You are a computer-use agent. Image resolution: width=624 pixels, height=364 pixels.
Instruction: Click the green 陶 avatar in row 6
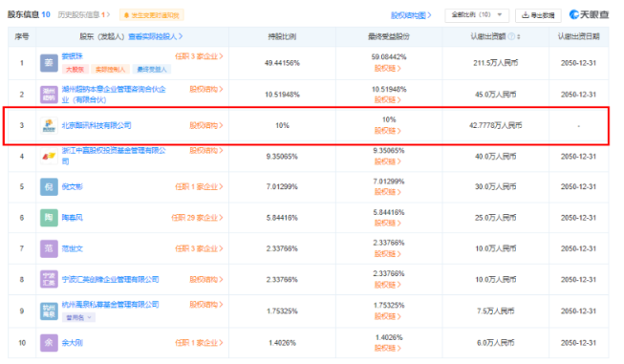[49, 218]
